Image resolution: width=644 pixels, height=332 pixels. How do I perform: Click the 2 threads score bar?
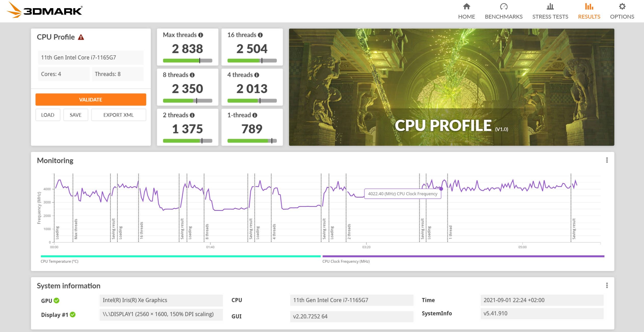188,141
